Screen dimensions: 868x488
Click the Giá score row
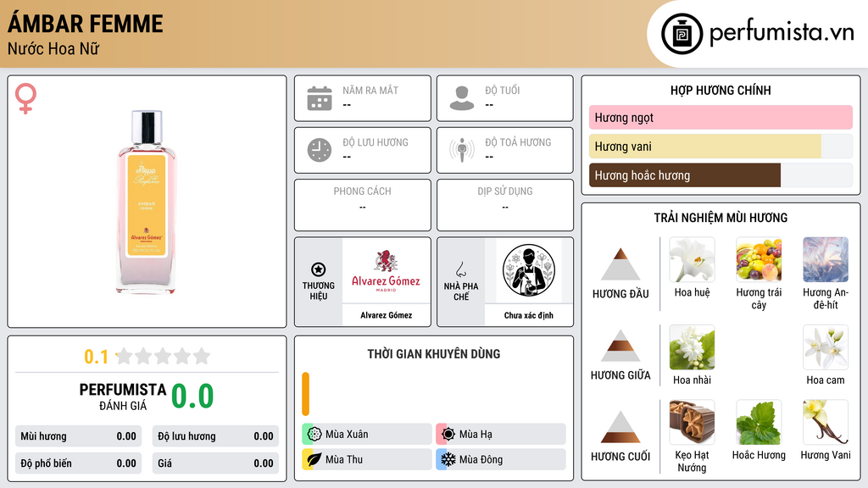(215, 463)
